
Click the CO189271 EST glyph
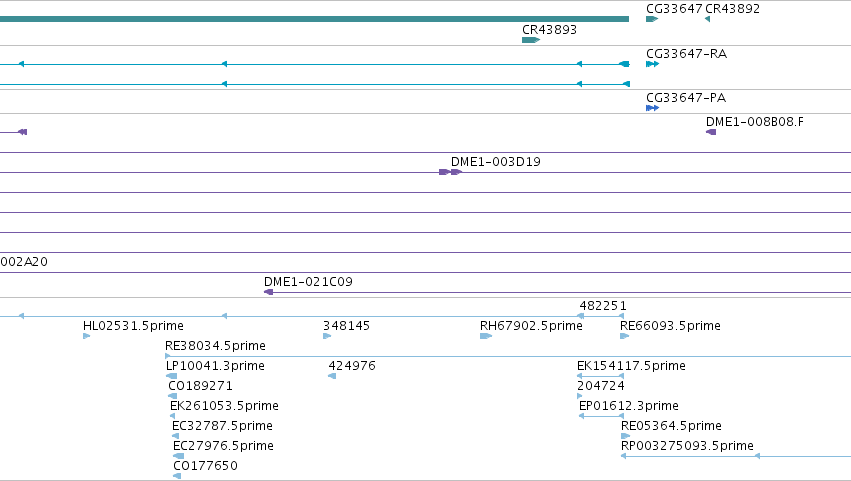click(x=173, y=396)
